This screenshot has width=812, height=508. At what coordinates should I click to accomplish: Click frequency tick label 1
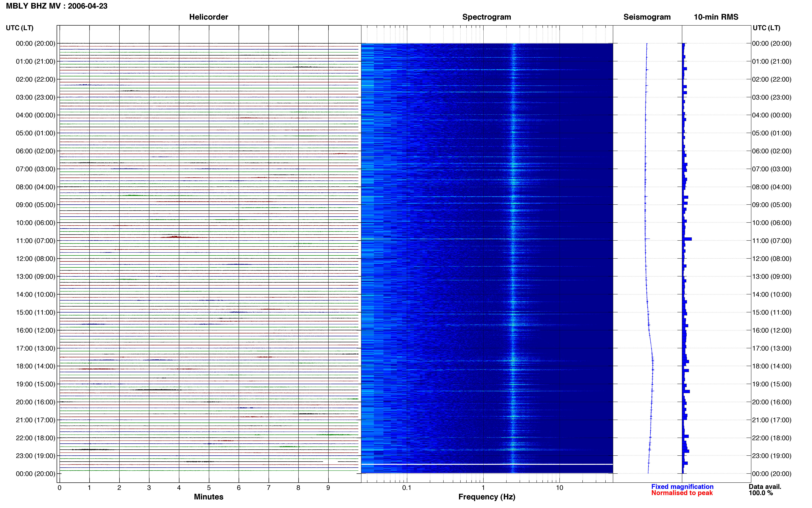point(483,487)
